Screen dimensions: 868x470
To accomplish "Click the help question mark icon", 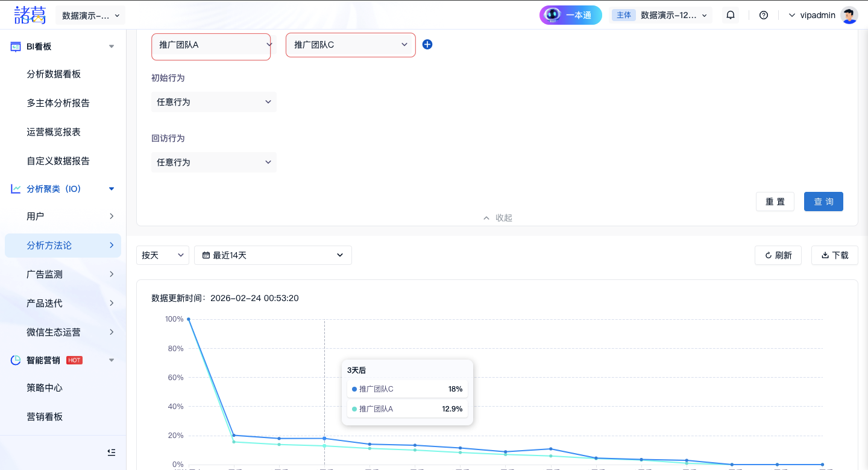I will [x=764, y=15].
